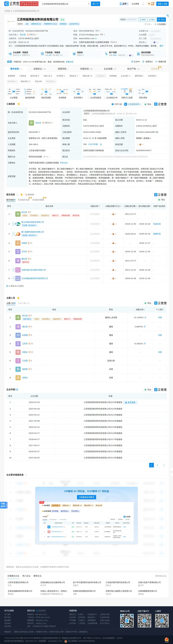Click 东台和融 logo icon
173x644 pixels.
[x=18, y=278]
